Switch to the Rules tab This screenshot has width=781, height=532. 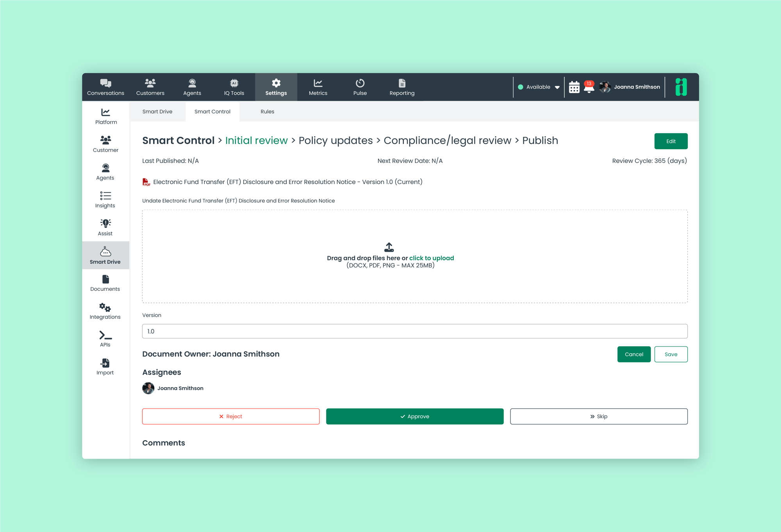(267, 112)
